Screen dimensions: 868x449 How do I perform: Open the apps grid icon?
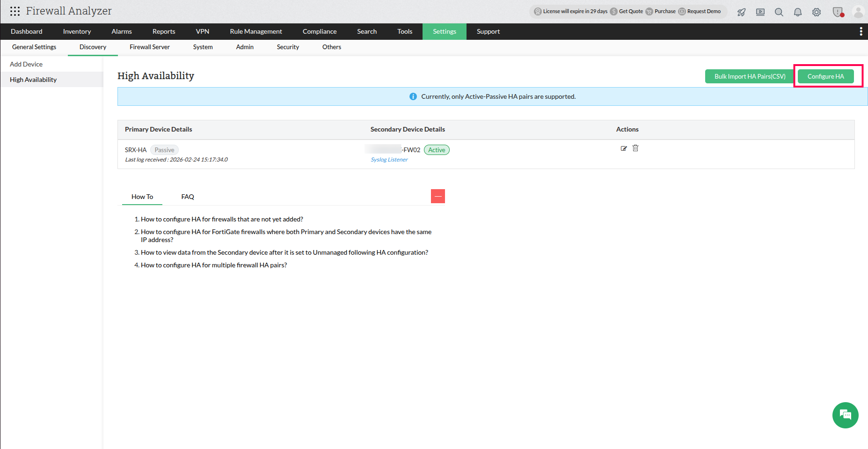click(15, 11)
